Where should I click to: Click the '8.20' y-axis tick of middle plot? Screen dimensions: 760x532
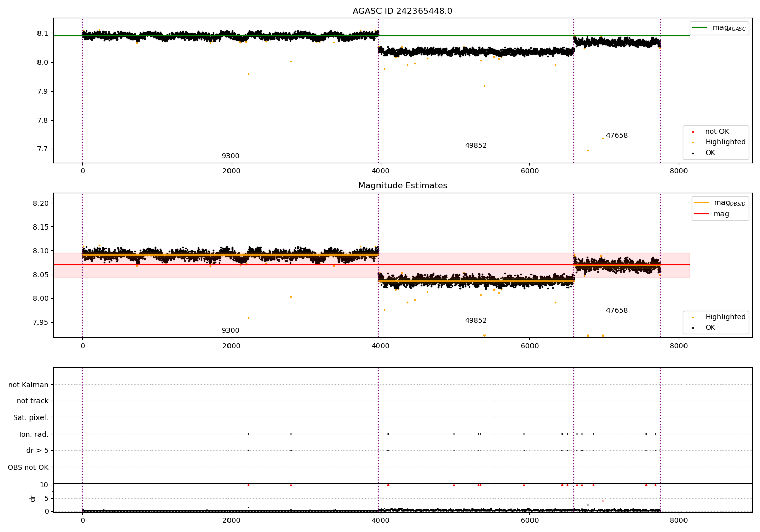(x=41, y=203)
